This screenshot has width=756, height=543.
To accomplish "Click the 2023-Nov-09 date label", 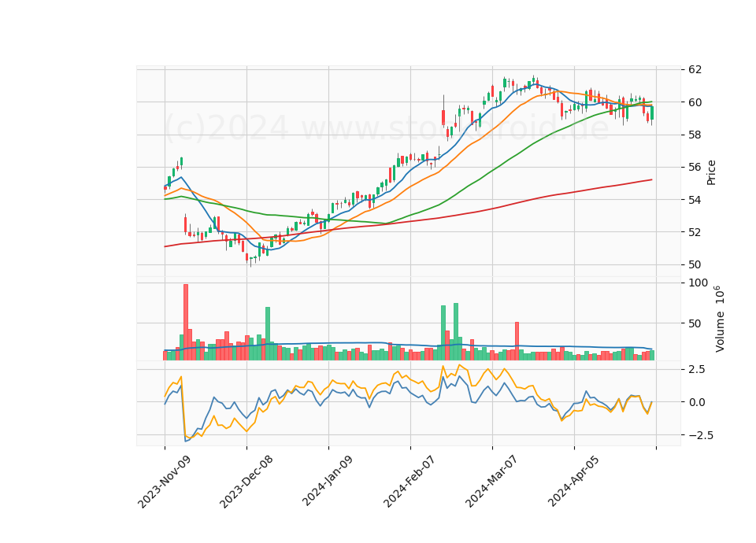I will point(165,482).
